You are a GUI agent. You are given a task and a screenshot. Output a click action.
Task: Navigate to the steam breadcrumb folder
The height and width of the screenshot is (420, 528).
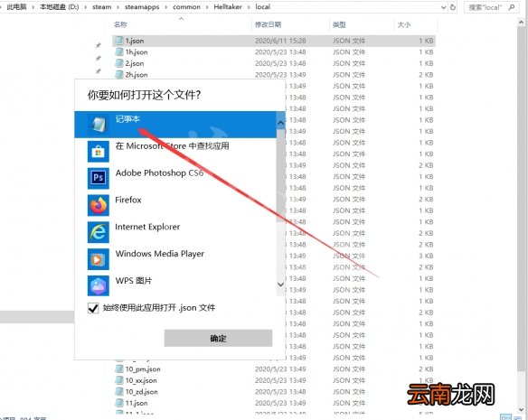[x=101, y=6]
